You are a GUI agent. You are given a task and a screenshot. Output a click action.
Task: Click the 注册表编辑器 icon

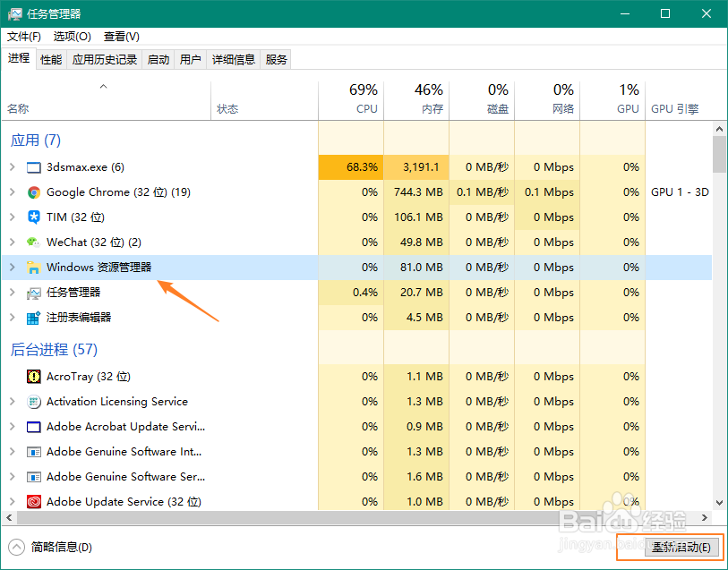pos(33,318)
